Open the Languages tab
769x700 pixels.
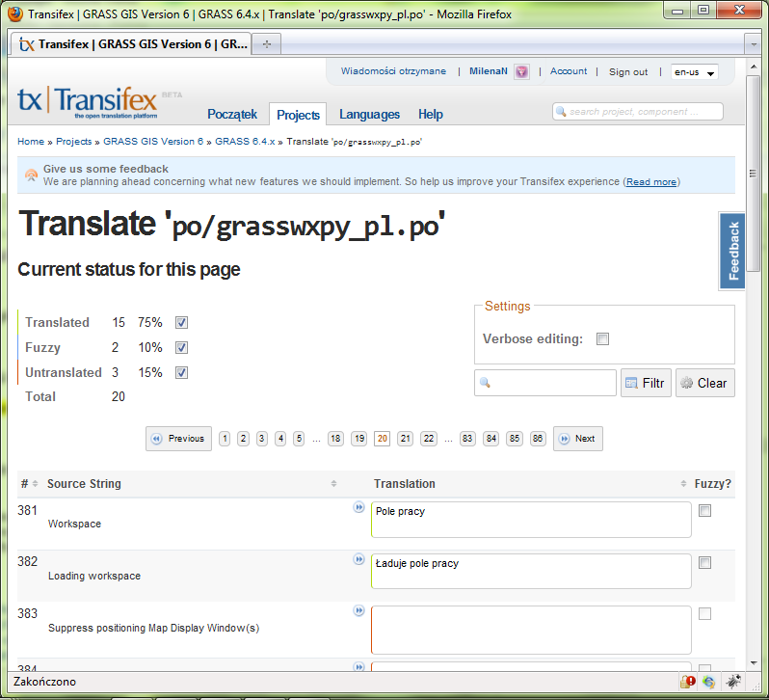[x=369, y=115]
